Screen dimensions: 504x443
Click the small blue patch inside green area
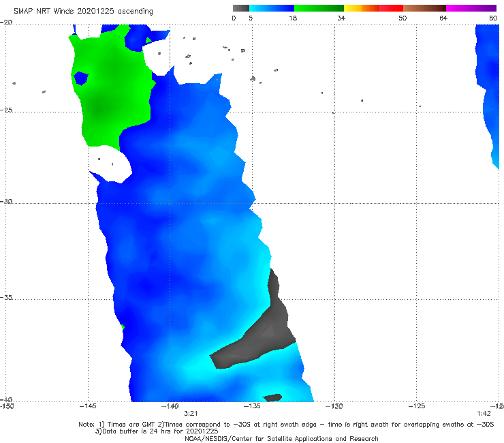(80, 78)
